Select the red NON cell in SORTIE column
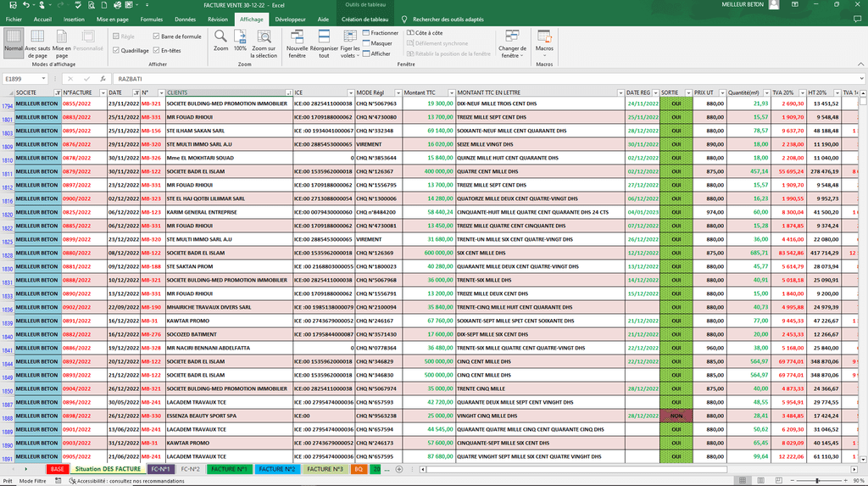 (676, 416)
